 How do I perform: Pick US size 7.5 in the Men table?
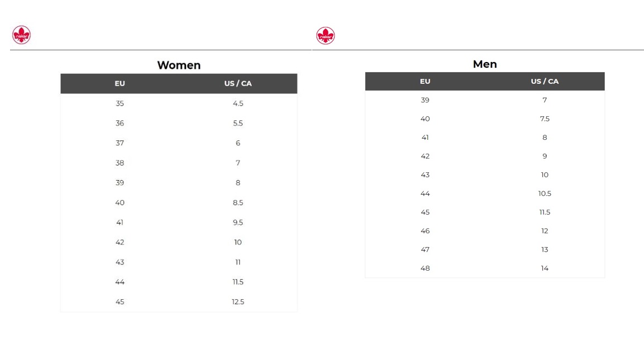click(545, 119)
